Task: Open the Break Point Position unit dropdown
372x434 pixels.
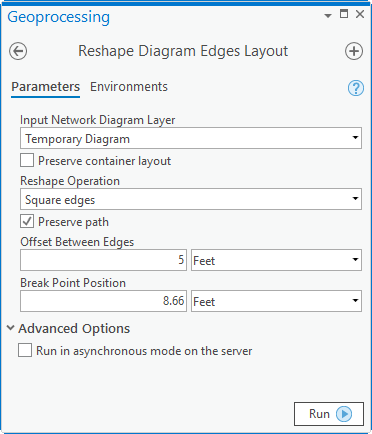Action: 276,301
